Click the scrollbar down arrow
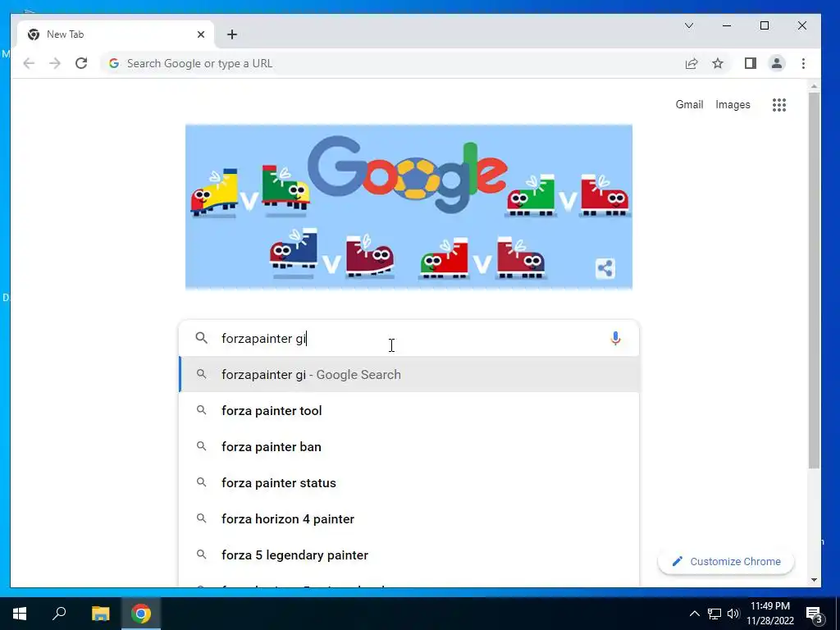This screenshot has width=840, height=630. (x=815, y=580)
